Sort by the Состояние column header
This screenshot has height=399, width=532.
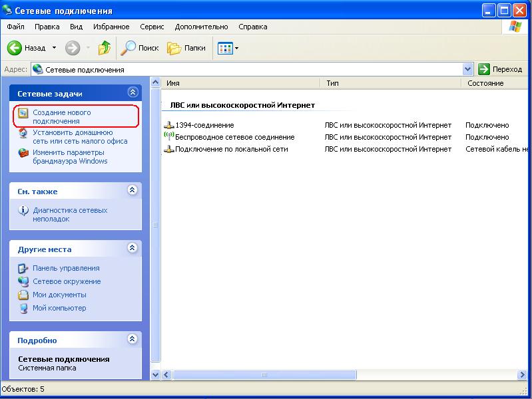tap(496, 83)
